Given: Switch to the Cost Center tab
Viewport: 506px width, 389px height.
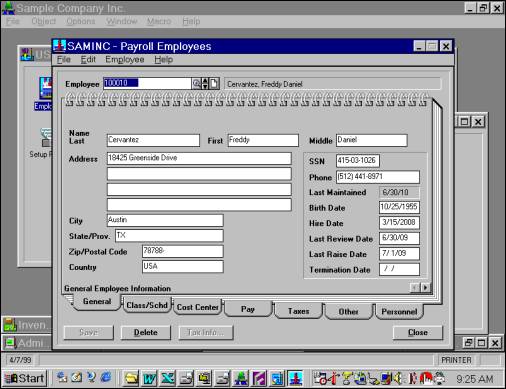Looking at the screenshot, I should (x=198, y=307).
